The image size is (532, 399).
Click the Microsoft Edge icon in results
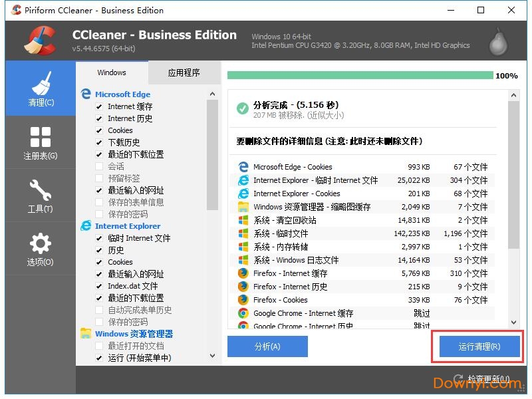click(243, 167)
